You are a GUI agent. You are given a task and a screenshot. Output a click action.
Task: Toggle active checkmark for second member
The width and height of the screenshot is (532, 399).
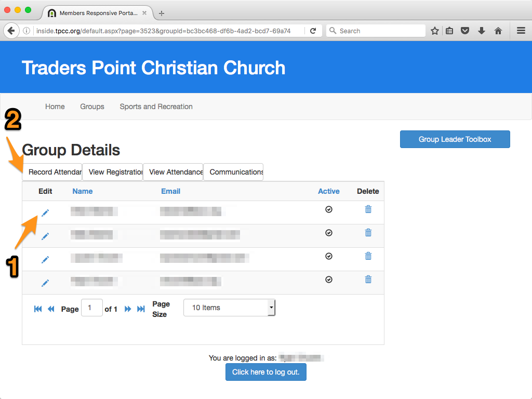tap(329, 233)
